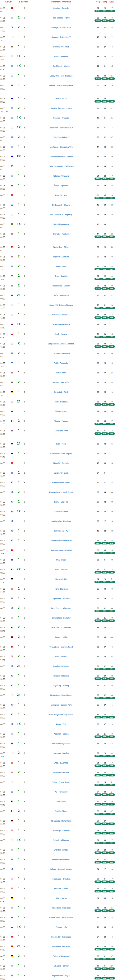Click the small green icon next to 10:00 kickoff
115x980 pixels.
(7, 111)
